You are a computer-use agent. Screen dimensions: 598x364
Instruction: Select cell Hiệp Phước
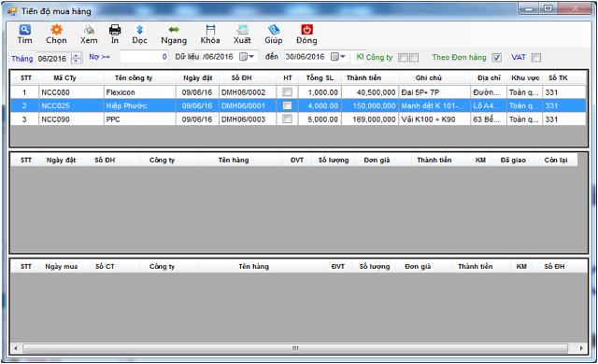[x=140, y=105]
